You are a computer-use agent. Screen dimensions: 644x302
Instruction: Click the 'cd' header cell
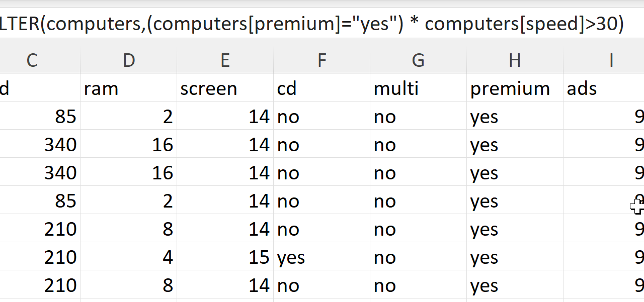tap(321, 88)
